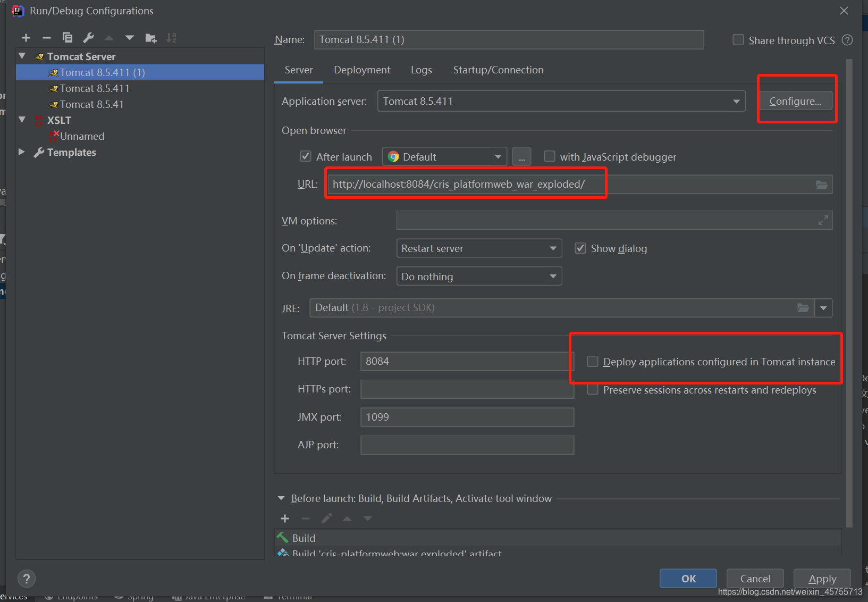Open Application server dropdown
The image size is (868, 602).
coord(561,101)
